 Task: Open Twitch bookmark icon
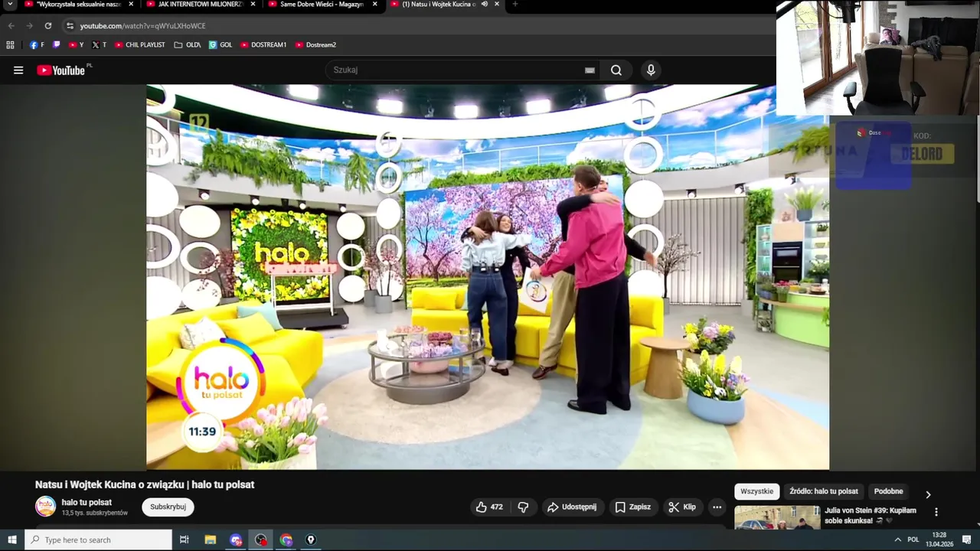56,45
